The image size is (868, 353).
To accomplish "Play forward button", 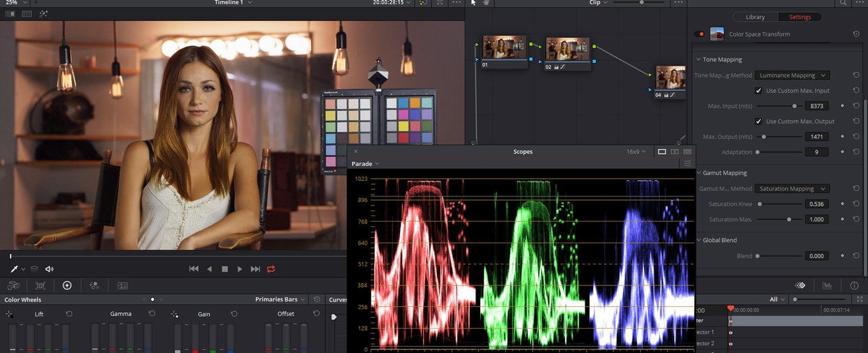I will [x=240, y=269].
